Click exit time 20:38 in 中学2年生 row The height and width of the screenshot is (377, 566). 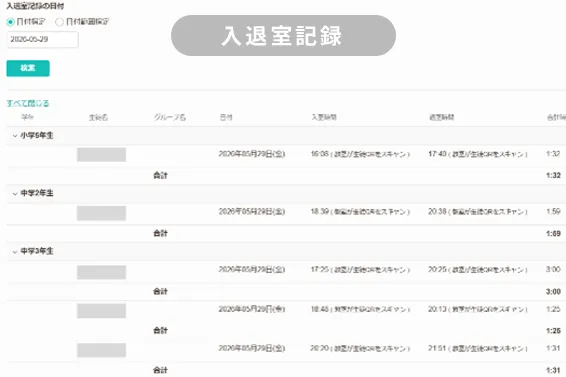pos(478,212)
